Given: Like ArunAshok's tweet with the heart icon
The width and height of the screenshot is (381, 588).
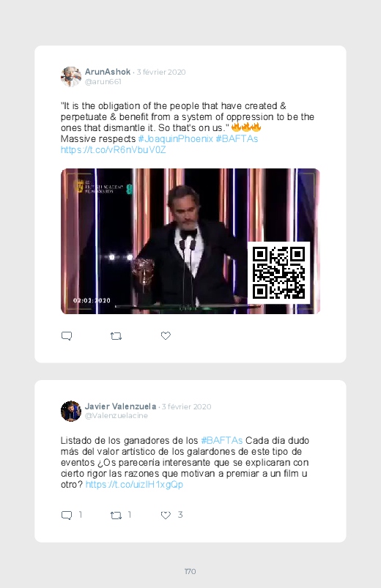Looking at the screenshot, I should [x=166, y=335].
